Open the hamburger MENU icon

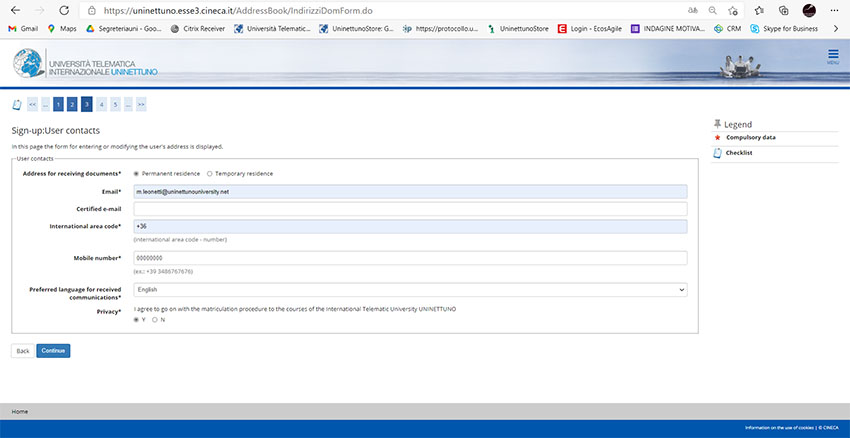point(833,56)
